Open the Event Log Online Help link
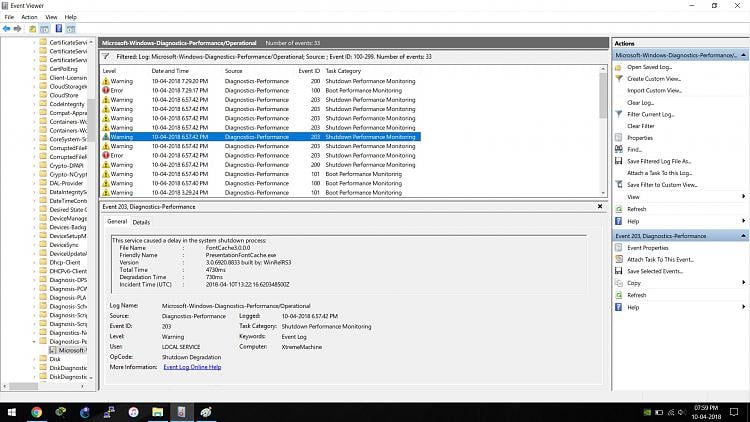750x422 pixels. point(192,367)
